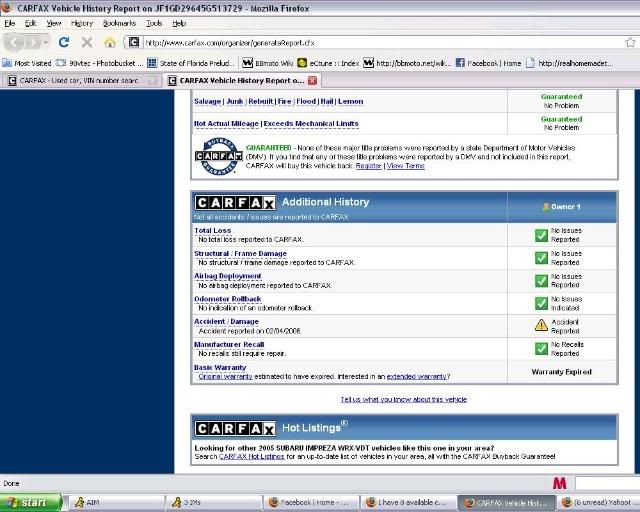
Task: Close the CARFAX Vehicle History Report tab
Action: (312, 80)
